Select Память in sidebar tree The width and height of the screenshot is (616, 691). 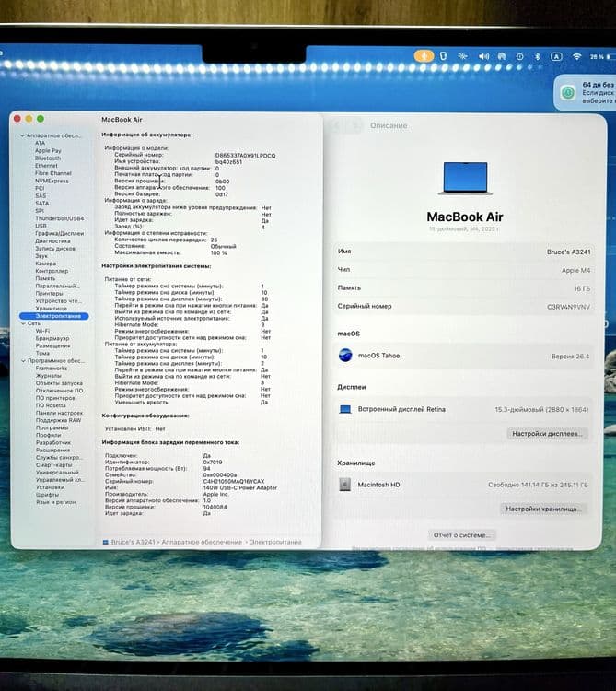pyautogui.click(x=45, y=278)
